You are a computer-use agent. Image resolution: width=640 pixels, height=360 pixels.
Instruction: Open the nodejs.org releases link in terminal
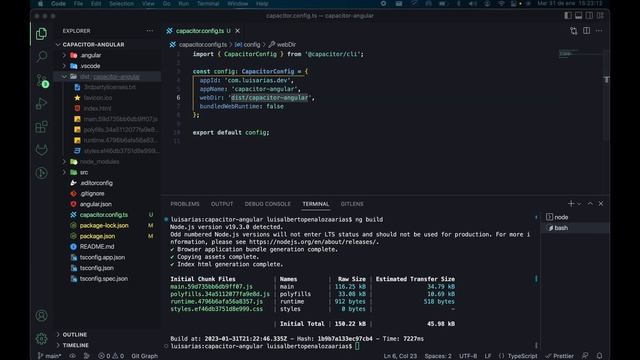pyautogui.click(x=313, y=242)
